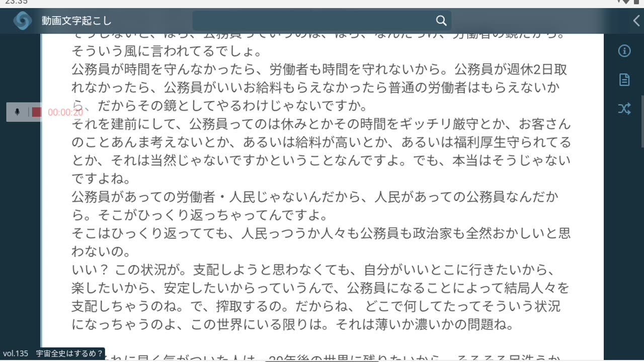Click the line そういう風に言われてるでしょ
Viewport: 644px width, 362px height.
(166, 51)
